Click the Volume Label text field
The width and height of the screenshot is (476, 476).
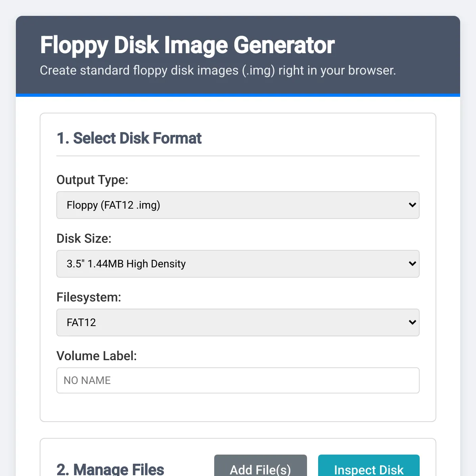point(238,380)
